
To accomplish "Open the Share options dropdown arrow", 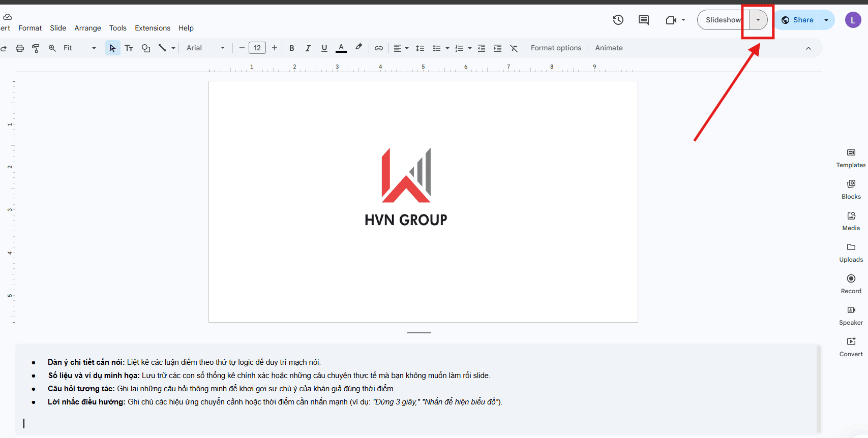I will pos(826,20).
